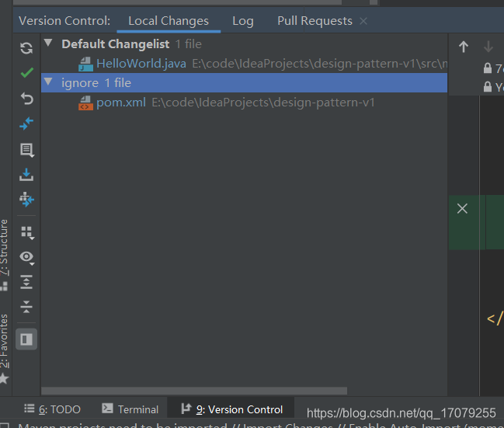Collapse the ignore changelist node

coord(48,82)
